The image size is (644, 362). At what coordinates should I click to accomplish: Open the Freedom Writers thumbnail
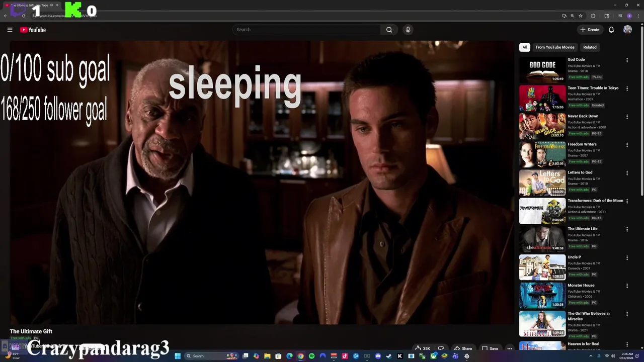[542, 154]
